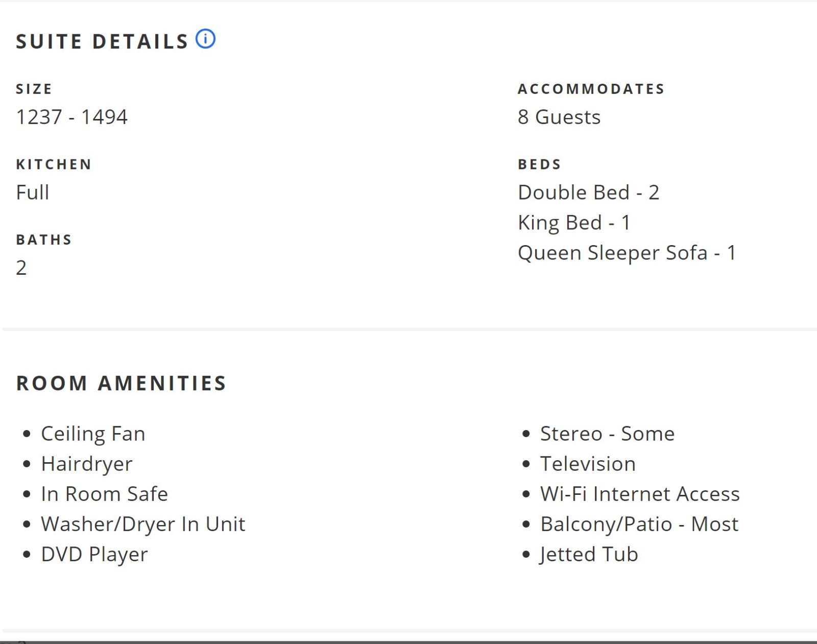Click the Queen Sleeper Sofa - 1 entry
This screenshot has width=817, height=644.
(x=627, y=253)
